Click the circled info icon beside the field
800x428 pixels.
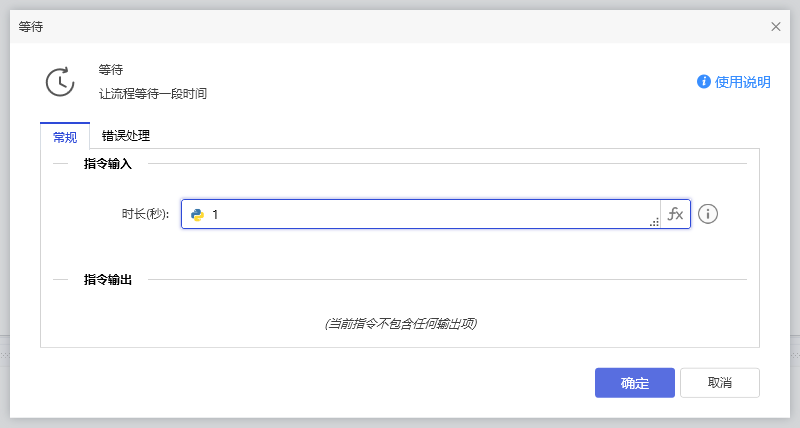709,214
